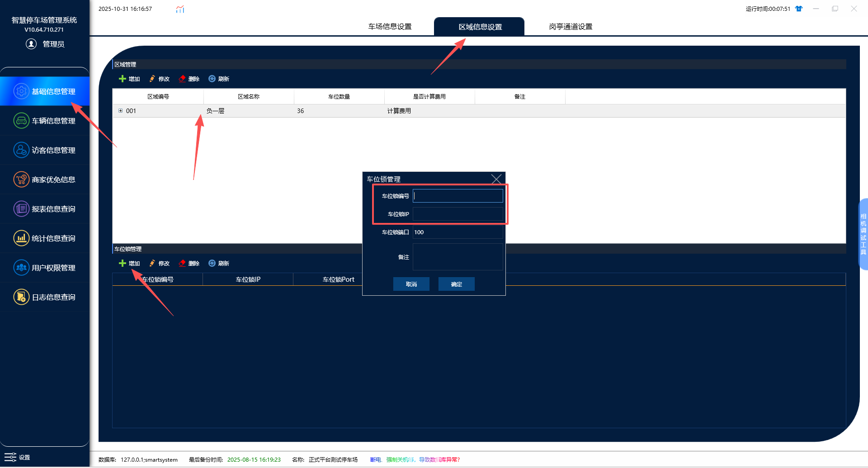Image resolution: width=868 pixels, height=468 pixels.
Task: Click the 车位锁端口 field showing 100
Action: tap(458, 232)
